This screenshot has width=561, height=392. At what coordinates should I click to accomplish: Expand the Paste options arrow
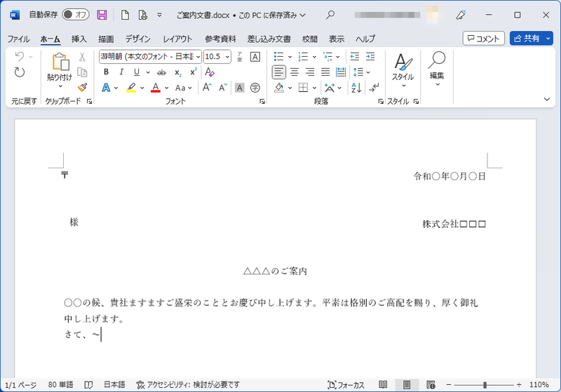pos(60,86)
